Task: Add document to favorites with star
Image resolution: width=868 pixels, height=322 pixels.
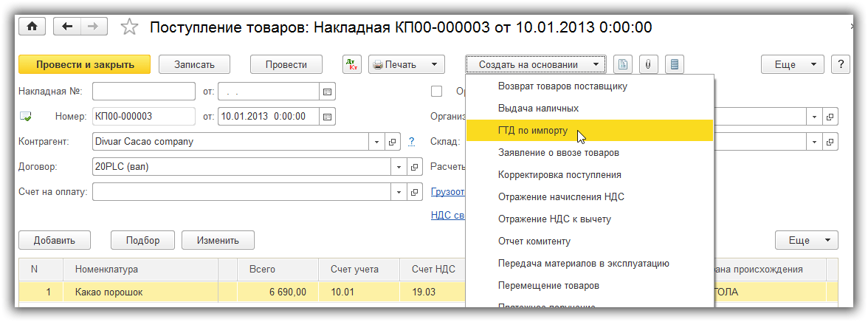Action: [129, 27]
